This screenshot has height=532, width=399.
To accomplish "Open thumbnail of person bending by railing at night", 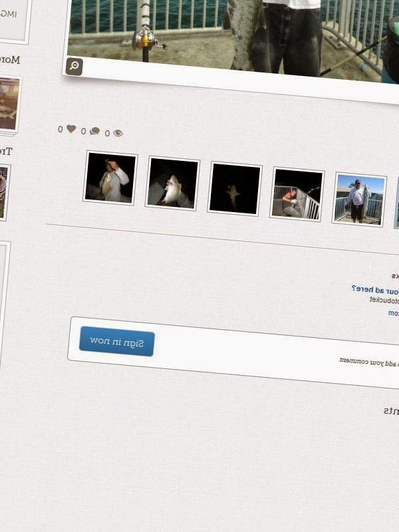I will coord(297,194).
